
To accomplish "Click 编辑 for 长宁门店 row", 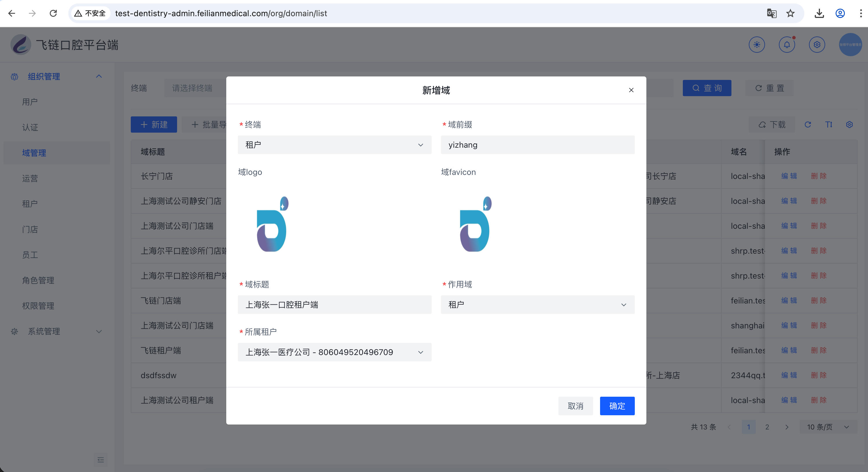I will [x=789, y=176].
